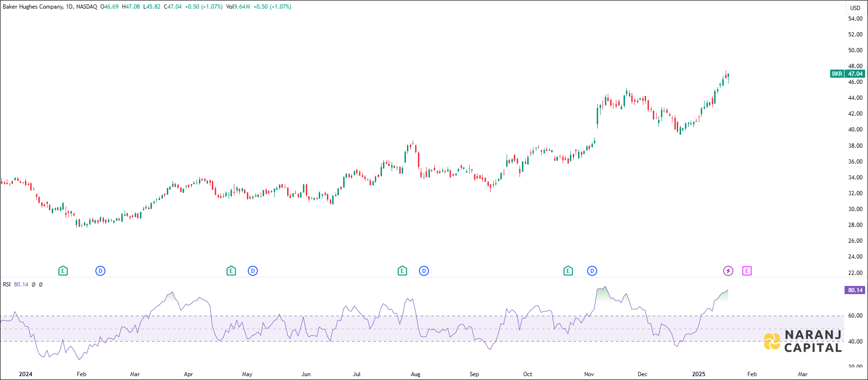The image size is (868, 380).
Task: Click the 22.00 price axis label
Action: (855, 273)
